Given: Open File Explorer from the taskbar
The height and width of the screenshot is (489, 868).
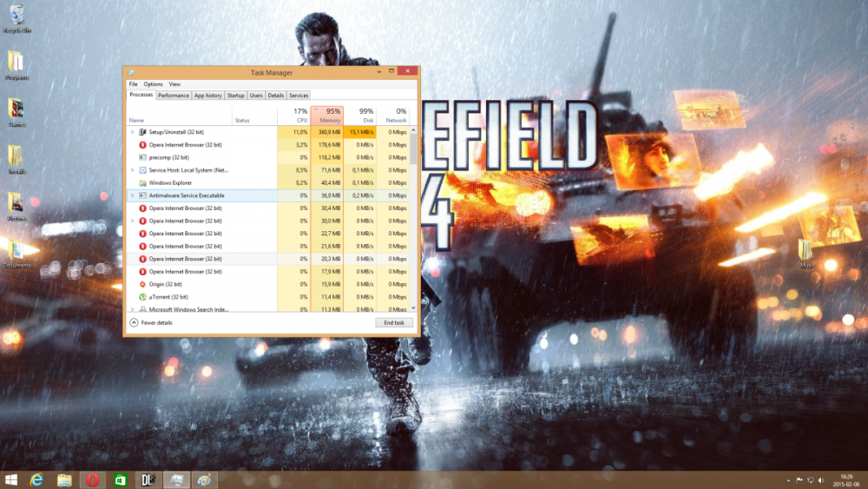Looking at the screenshot, I should pos(64,479).
